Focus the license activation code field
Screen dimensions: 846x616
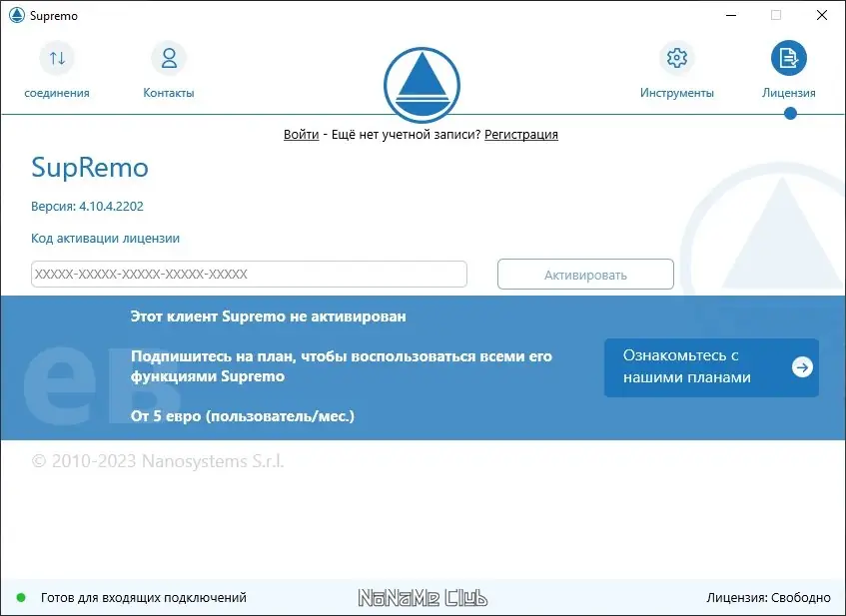tap(249, 274)
